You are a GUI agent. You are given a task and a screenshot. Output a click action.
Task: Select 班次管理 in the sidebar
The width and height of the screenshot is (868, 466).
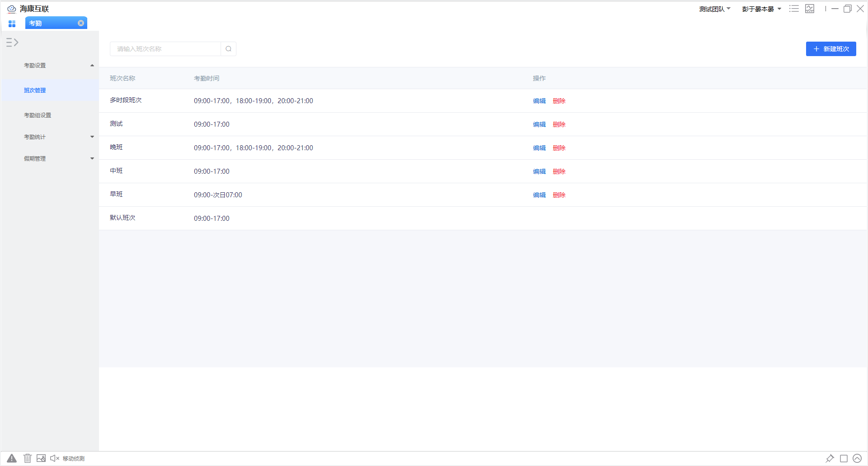(35, 90)
